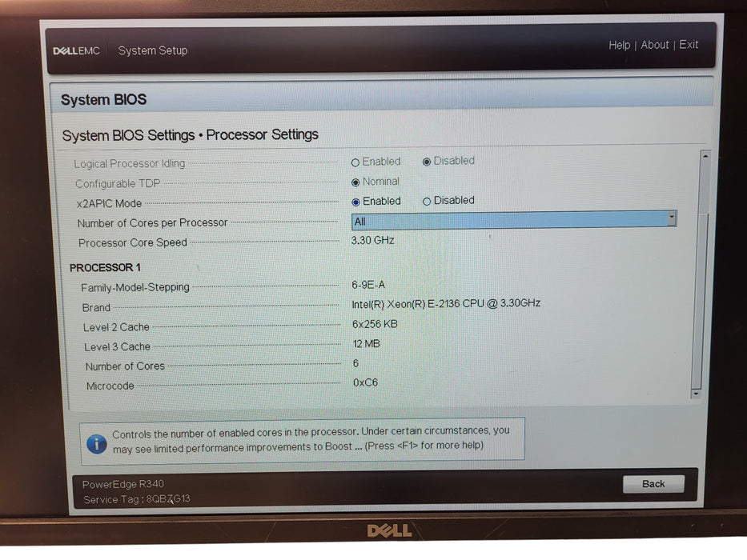
Task: Open the About link in header
Action: pyautogui.click(x=655, y=45)
